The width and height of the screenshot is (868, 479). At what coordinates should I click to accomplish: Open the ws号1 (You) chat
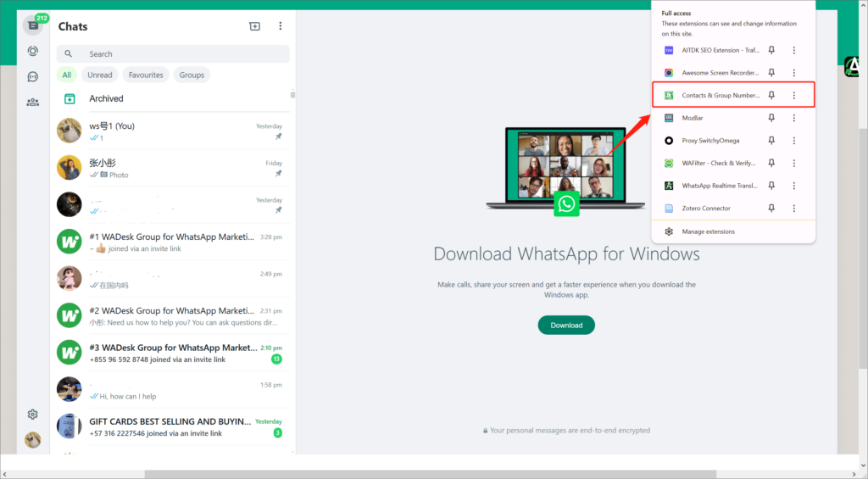tap(173, 131)
